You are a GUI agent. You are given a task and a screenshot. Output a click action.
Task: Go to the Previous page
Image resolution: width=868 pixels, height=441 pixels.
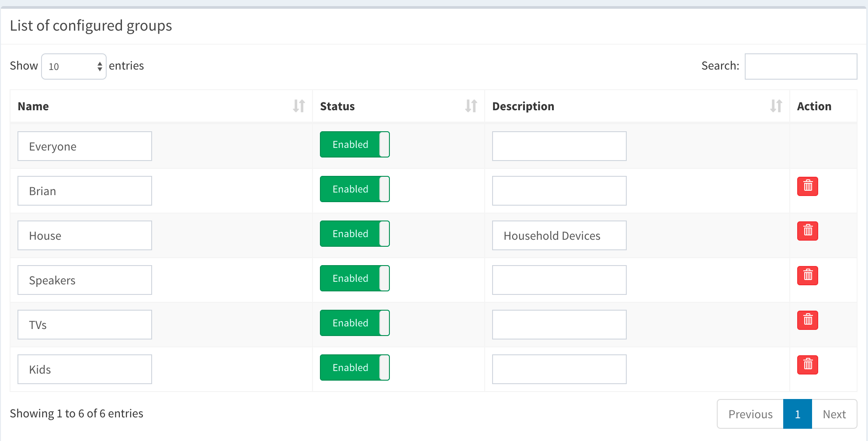click(x=750, y=414)
